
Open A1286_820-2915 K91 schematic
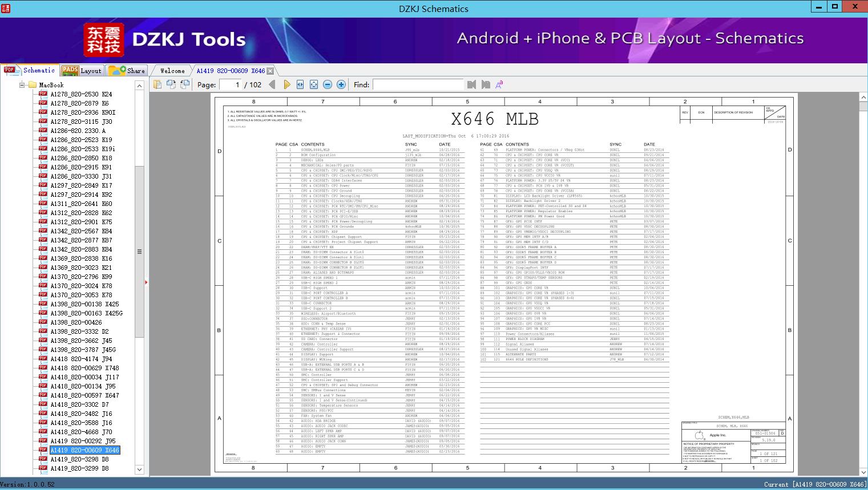point(81,167)
